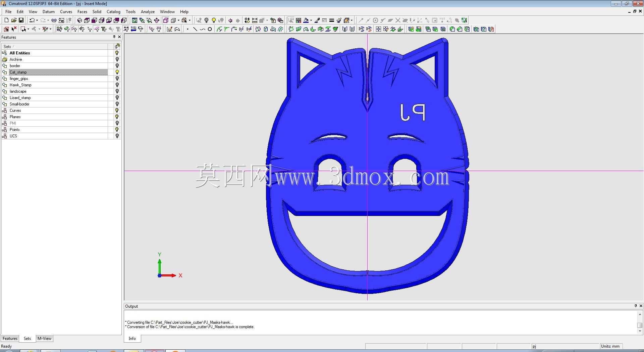The width and height of the screenshot is (644, 352).
Task: Pin the Features panel
Action: (114, 37)
